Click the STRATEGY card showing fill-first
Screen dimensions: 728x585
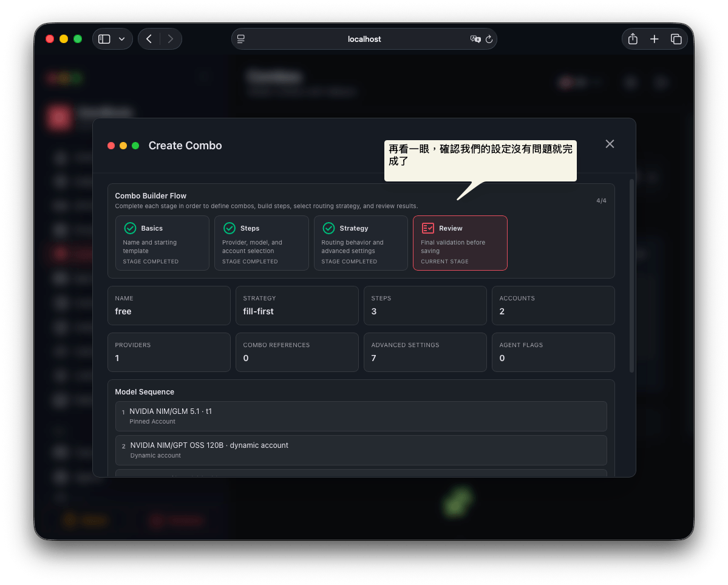click(x=297, y=306)
